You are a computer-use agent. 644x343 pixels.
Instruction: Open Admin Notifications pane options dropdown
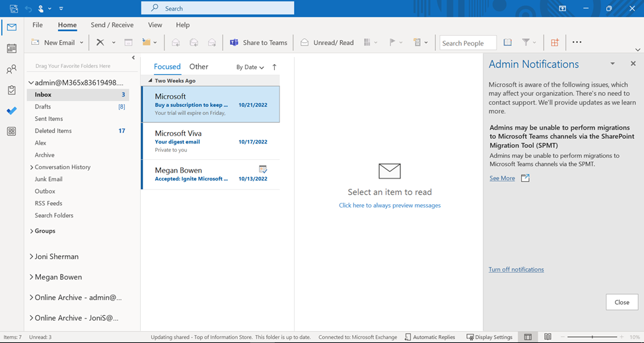point(612,63)
